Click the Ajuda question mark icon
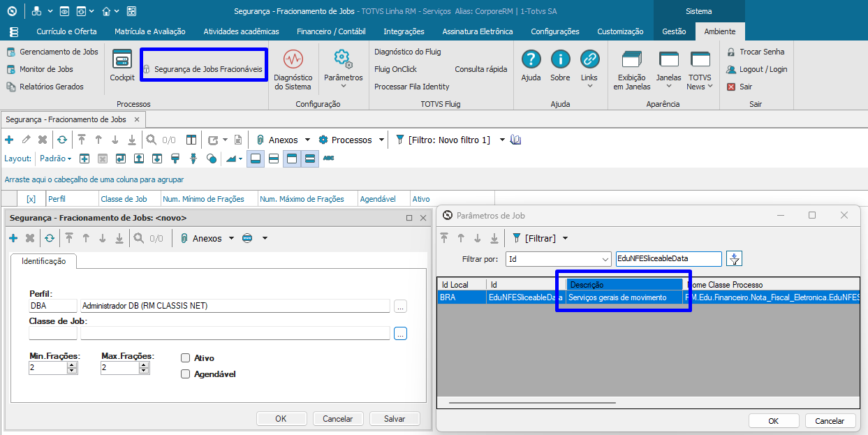Image resolution: width=868 pixels, height=435 pixels. pos(531,59)
